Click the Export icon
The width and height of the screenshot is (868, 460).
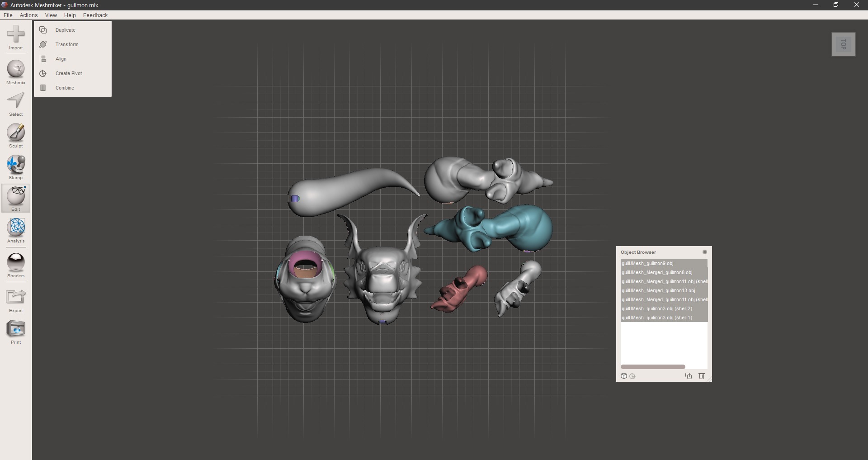coord(16,297)
